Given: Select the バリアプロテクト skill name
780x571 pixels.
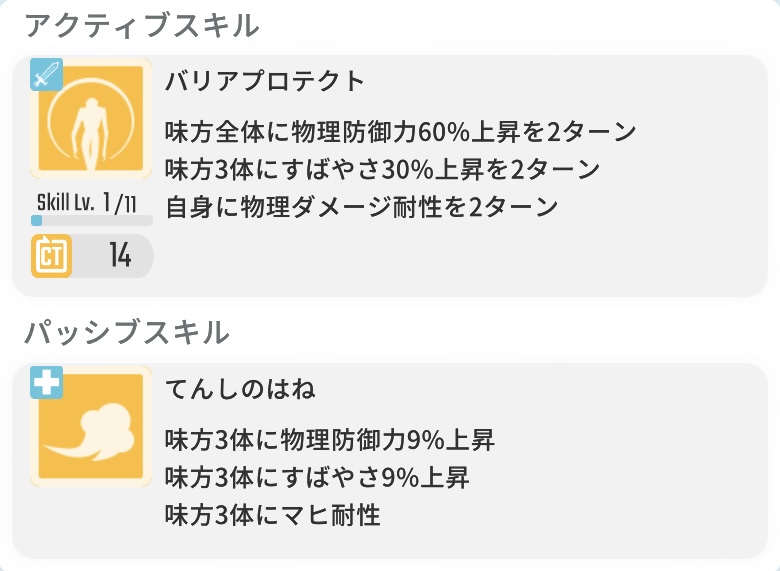Looking at the screenshot, I should pos(265,81).
